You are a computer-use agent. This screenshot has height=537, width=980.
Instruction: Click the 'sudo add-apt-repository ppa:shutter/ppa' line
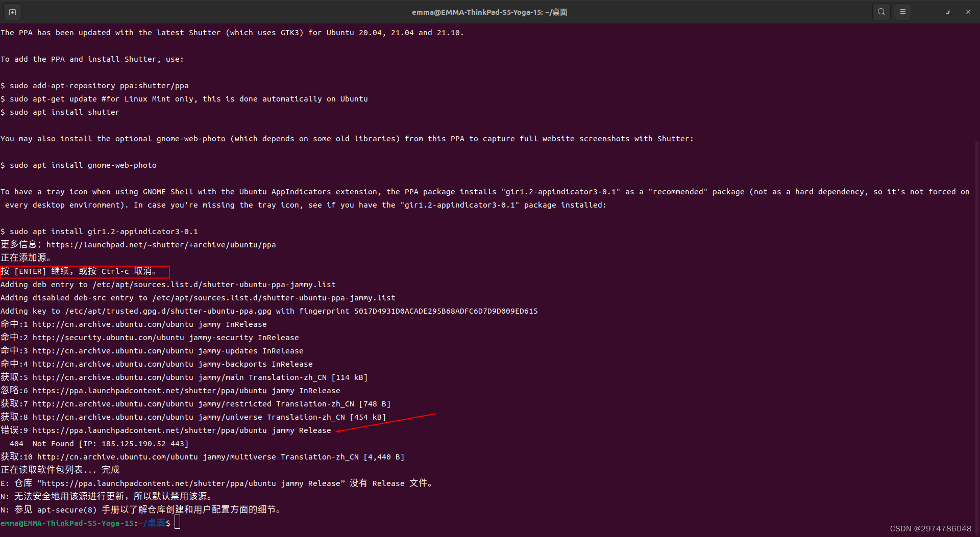[94, 86]
